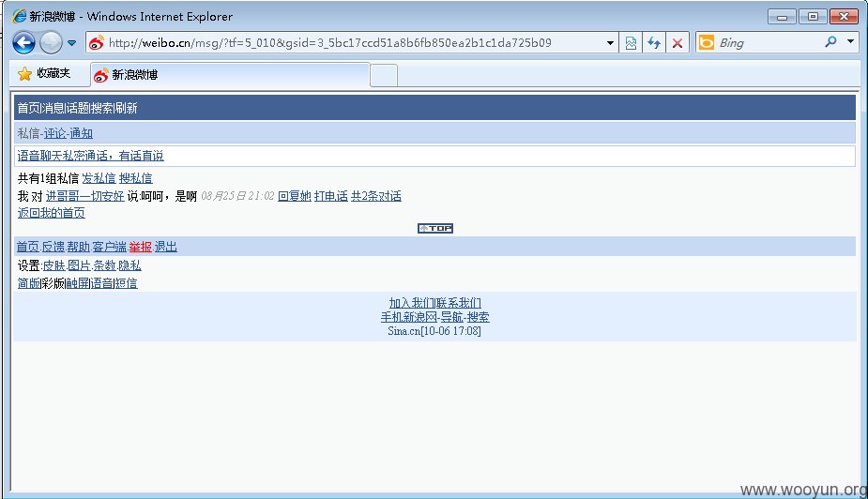The height and width of the screenshot is (499, 868).
Task: Open the 反馈 footer link
Action: coord(53,247)
